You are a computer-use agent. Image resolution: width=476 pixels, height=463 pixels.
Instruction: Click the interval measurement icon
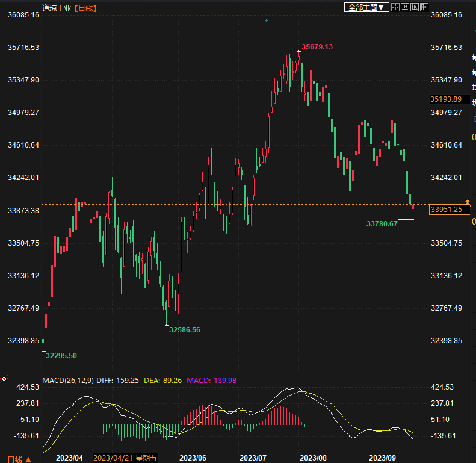pyautogui.click(x=405, y=7)
